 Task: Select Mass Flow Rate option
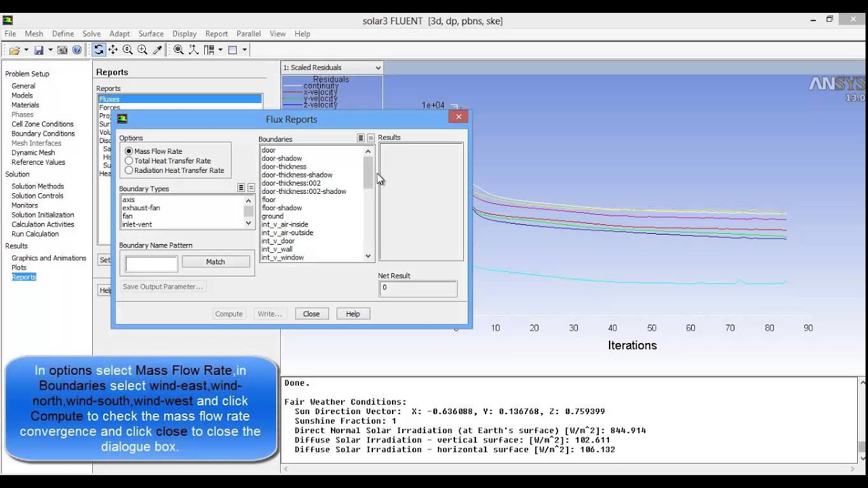153,151
